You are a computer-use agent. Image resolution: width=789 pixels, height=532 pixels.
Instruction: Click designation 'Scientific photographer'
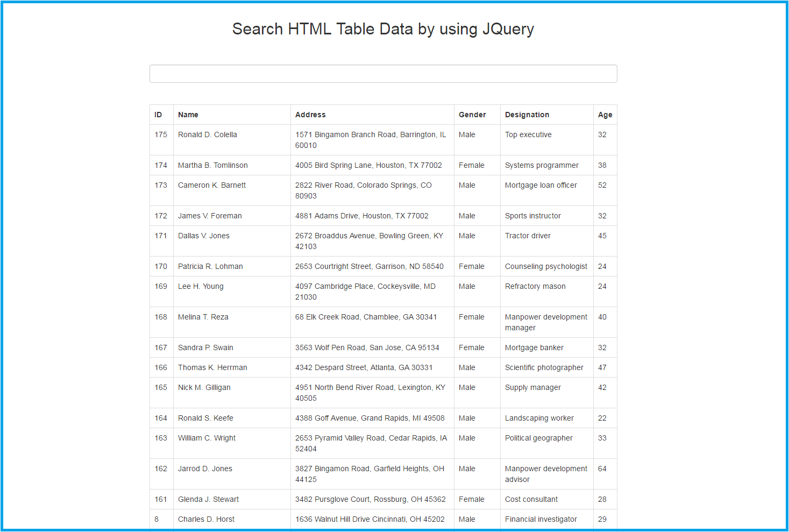(x=544, y=367)
